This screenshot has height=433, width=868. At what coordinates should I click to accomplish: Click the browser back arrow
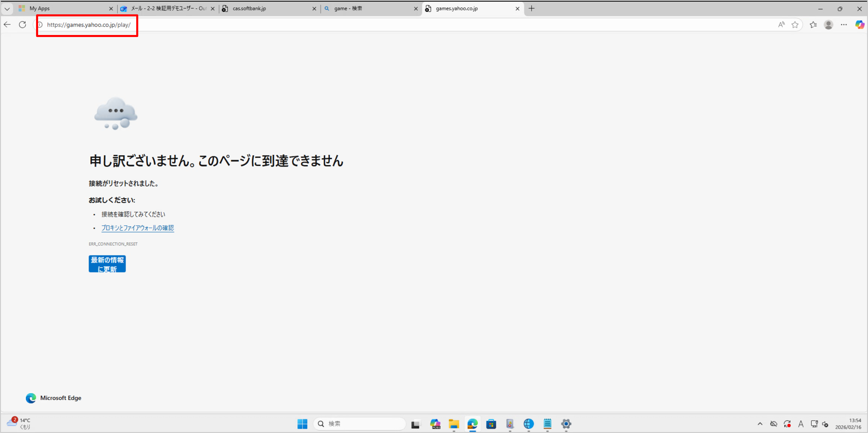point(7,25)
